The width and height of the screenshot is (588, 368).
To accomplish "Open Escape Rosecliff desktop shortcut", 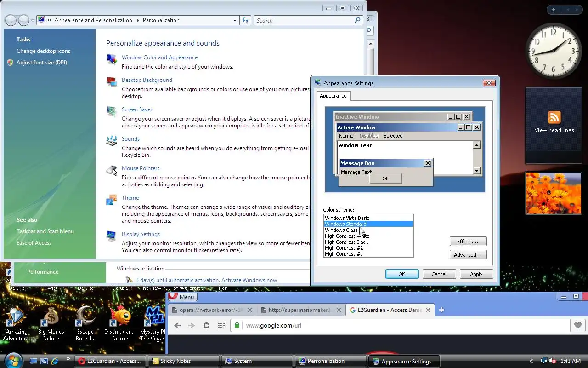I will pos(85,324).
